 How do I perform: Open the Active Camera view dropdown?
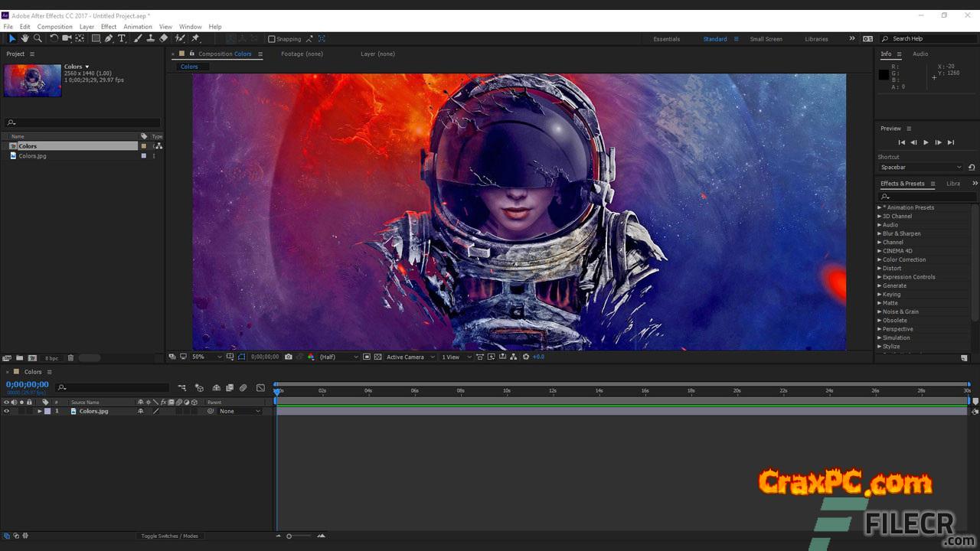pos(410,357)
